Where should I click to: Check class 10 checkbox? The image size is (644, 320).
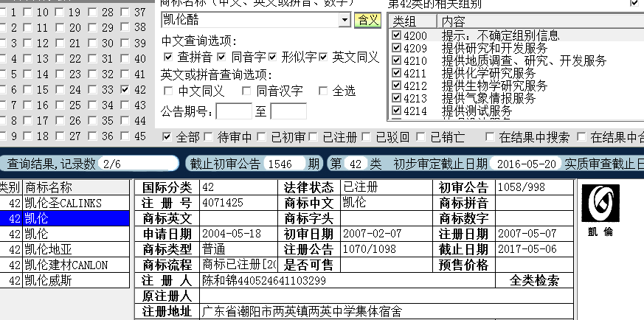point(27,13)
